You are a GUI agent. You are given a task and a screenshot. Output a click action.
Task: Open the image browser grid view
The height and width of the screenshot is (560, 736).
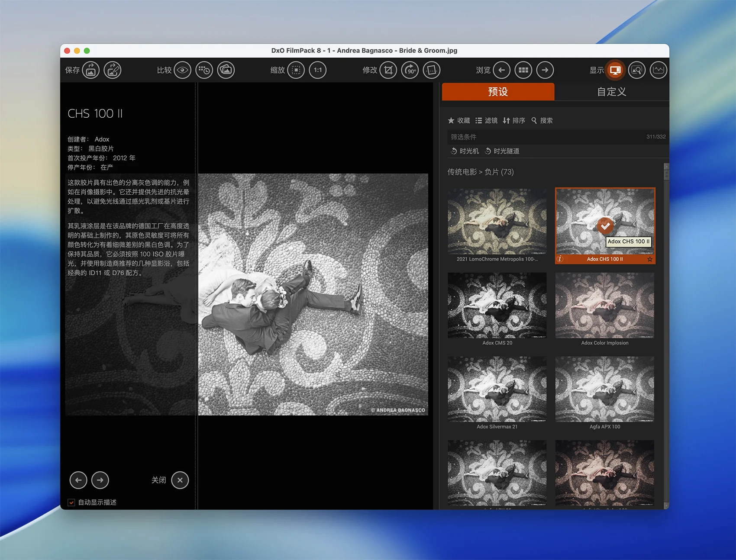click(523, 70)
